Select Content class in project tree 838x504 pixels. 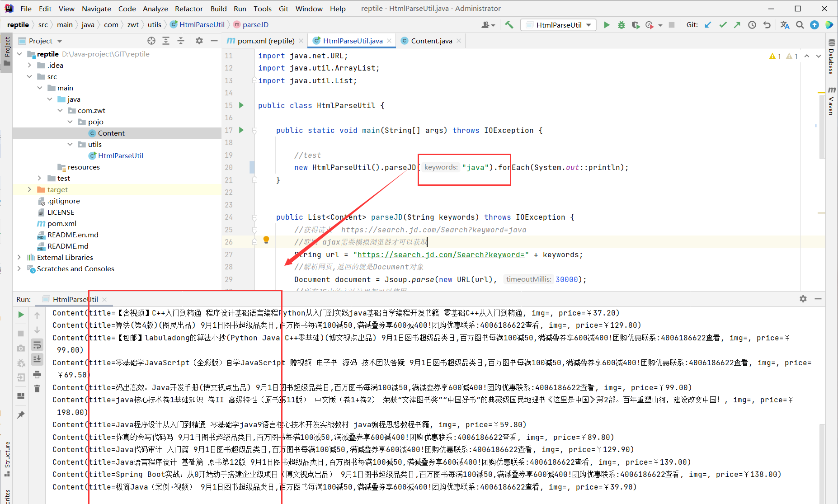[111, 133]
